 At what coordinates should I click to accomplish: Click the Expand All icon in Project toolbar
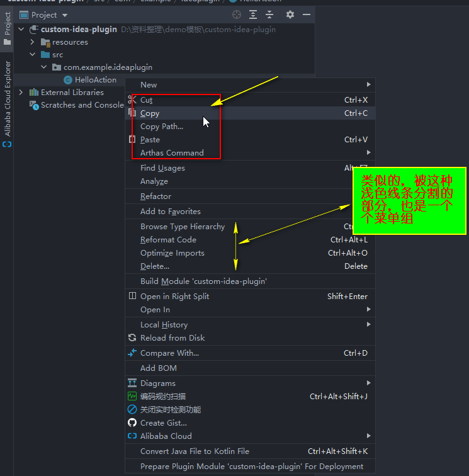(x=253, y=14)
